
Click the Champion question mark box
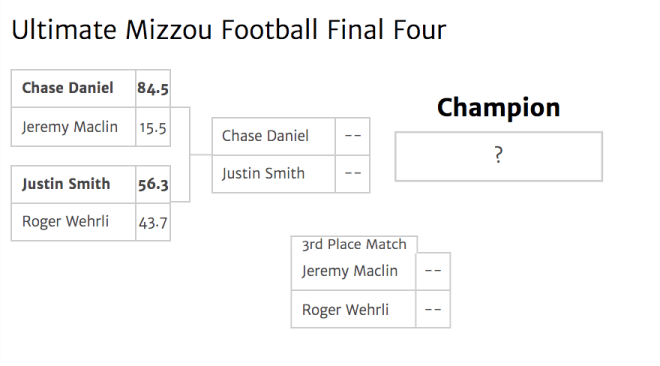click(x=499, y=156)
